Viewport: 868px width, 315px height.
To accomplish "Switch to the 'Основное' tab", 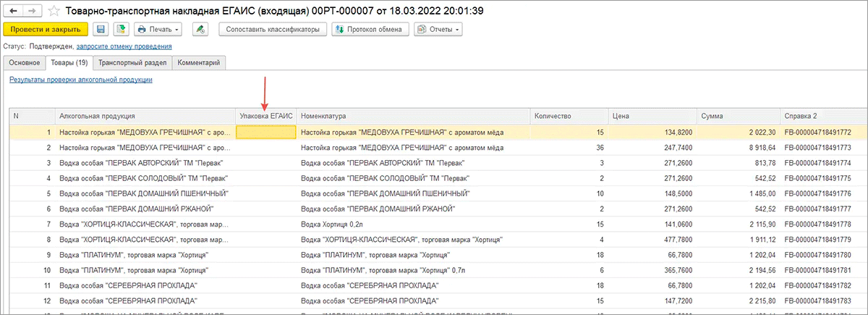I will tap(25, 63).
